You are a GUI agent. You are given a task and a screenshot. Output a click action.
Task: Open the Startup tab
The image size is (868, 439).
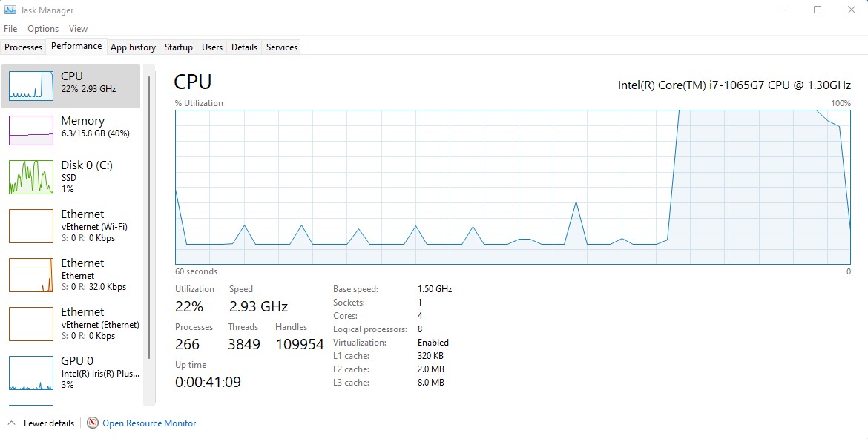click(178, 47)
